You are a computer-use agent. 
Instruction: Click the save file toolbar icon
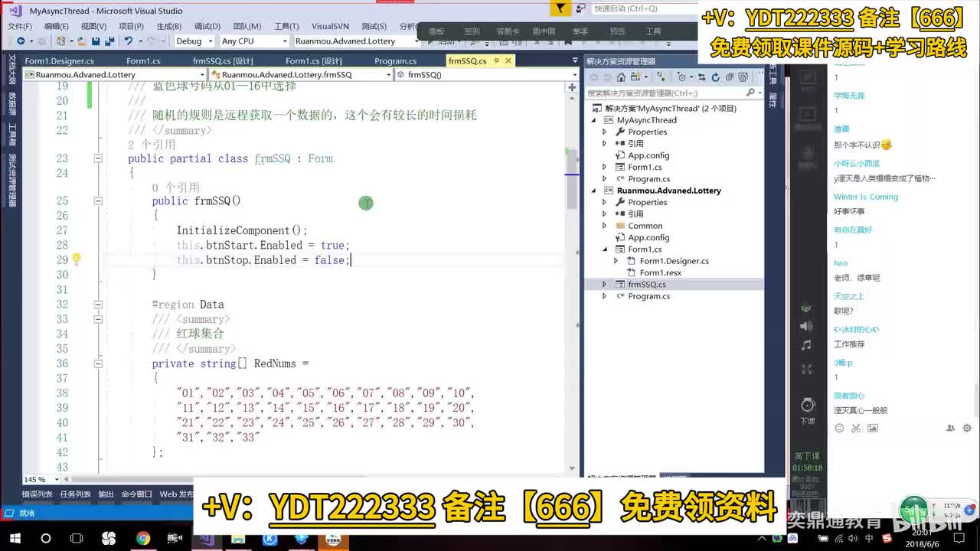click(x=96, y=41)
